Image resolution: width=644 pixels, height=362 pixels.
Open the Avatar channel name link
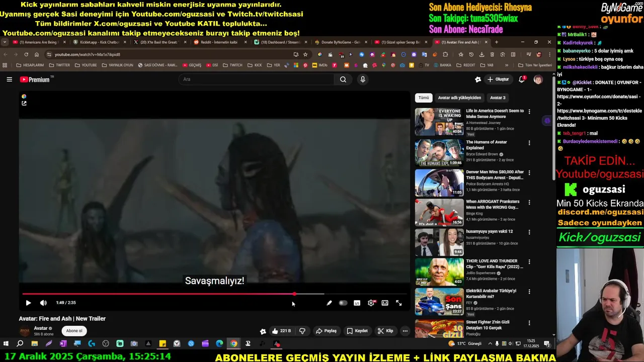click(41, 328)
